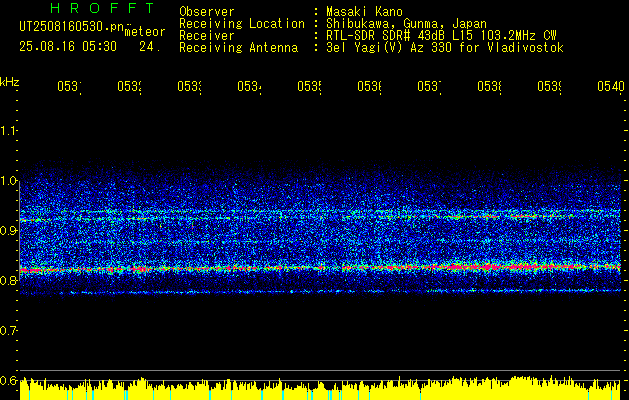Click the Receiving Antenna label
This screenshot has width=629, height=400.
tap(239, 48)
